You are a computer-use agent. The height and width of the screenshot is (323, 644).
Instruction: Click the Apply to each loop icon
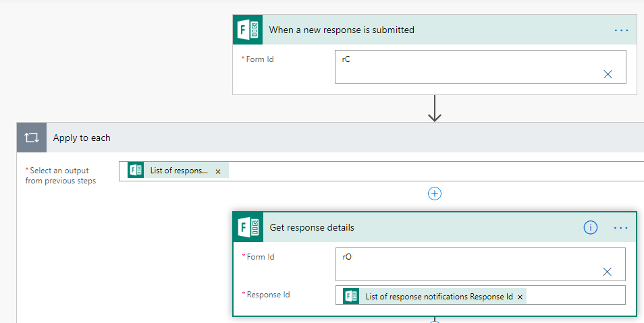pos(32,138)
